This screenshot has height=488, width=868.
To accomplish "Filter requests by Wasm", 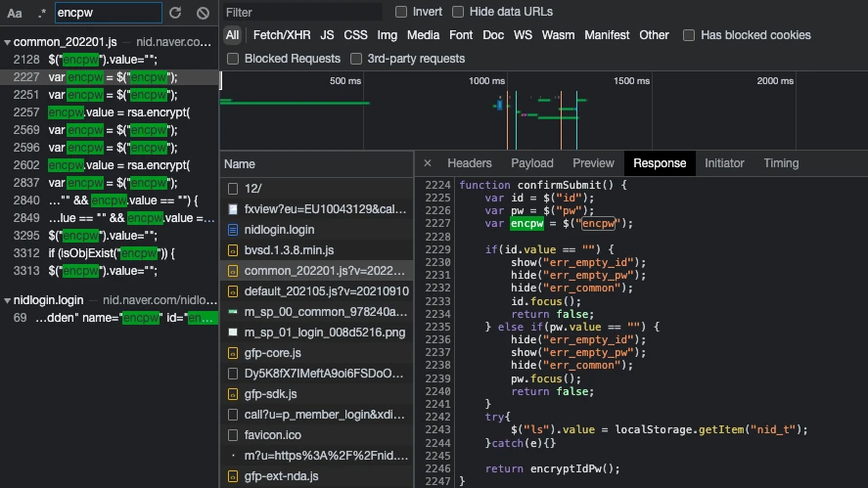I will pyautogui.click(x=558, y=35).
